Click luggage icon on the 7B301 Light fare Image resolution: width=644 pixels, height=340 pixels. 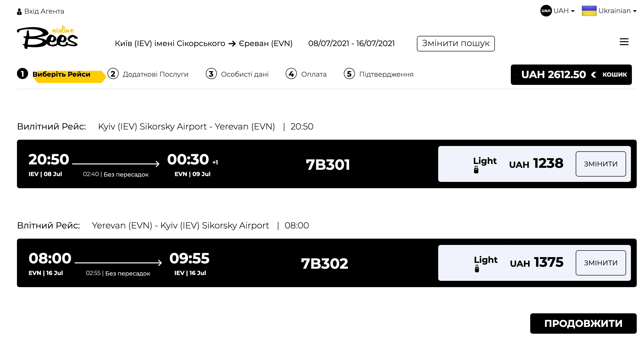476,170
